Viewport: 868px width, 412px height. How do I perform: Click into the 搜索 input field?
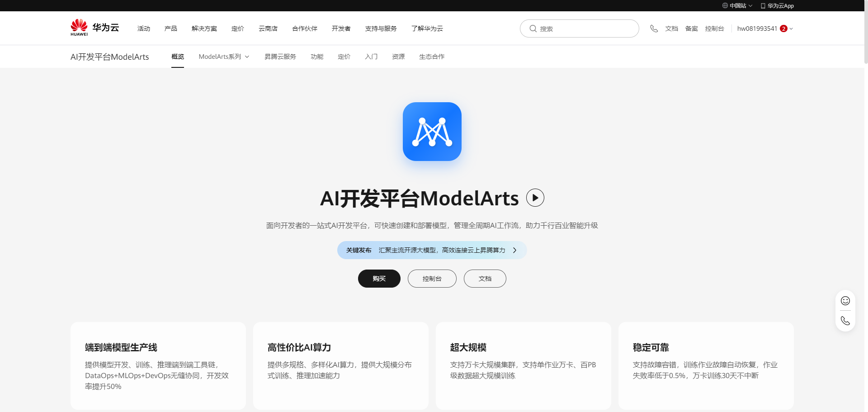click(x=580, y=28)
